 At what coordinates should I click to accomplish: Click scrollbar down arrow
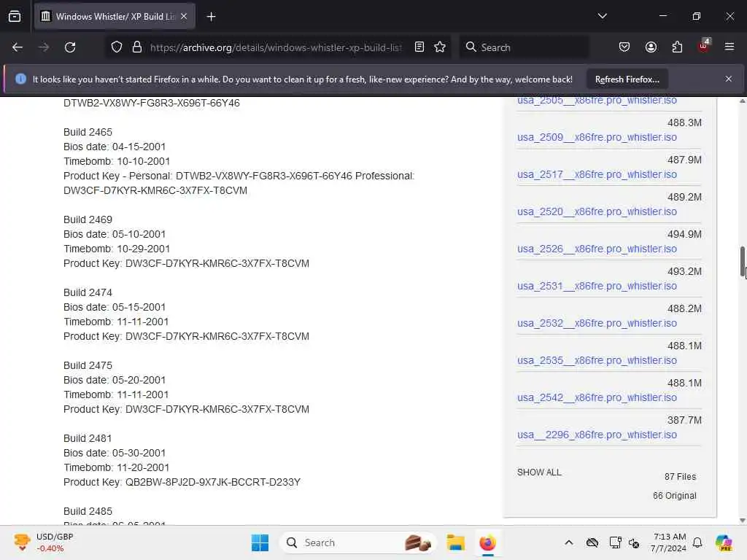point(742,520)
